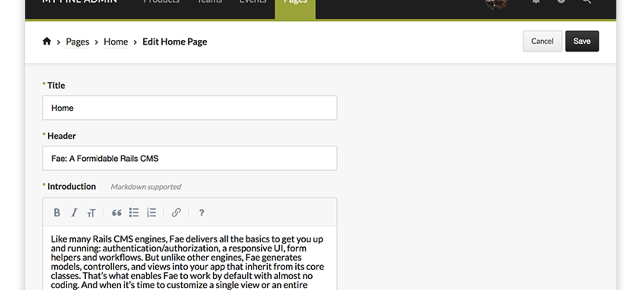
Task: Cancel editing the Home page
Action: coord(543,41)
